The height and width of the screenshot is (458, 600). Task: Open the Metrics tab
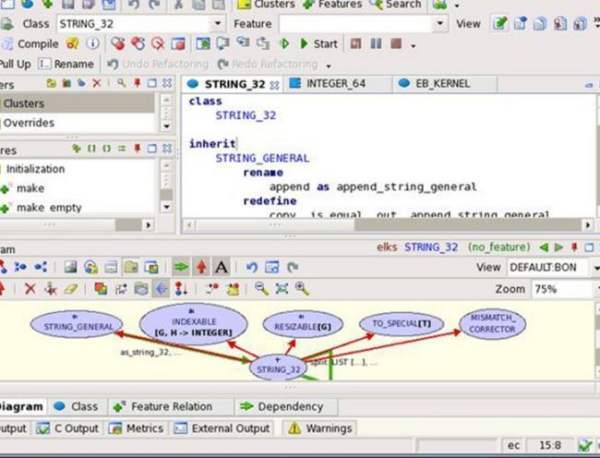[x=137, y=428]
